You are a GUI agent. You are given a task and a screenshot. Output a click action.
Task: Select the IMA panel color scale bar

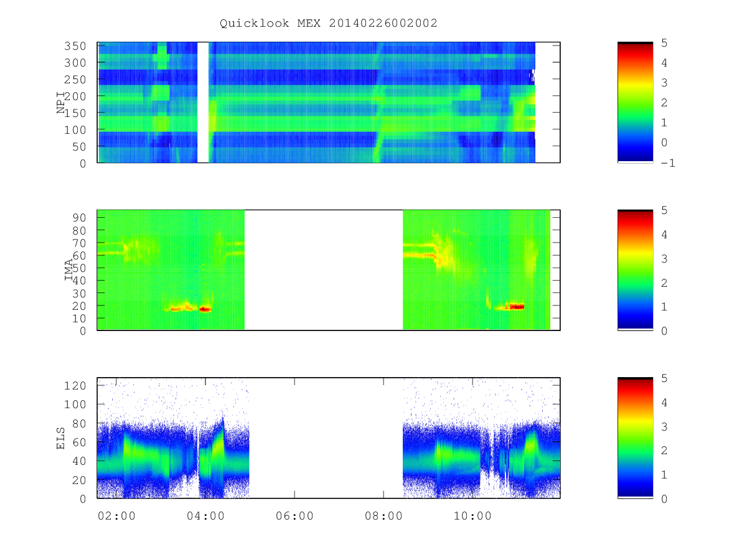pos(635,270)
